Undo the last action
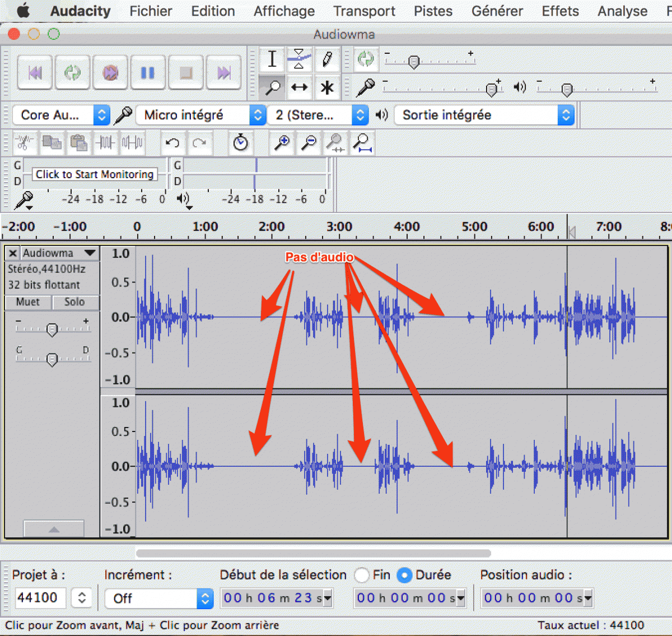The height and width of the screenshot is (636, 672). 172,143
